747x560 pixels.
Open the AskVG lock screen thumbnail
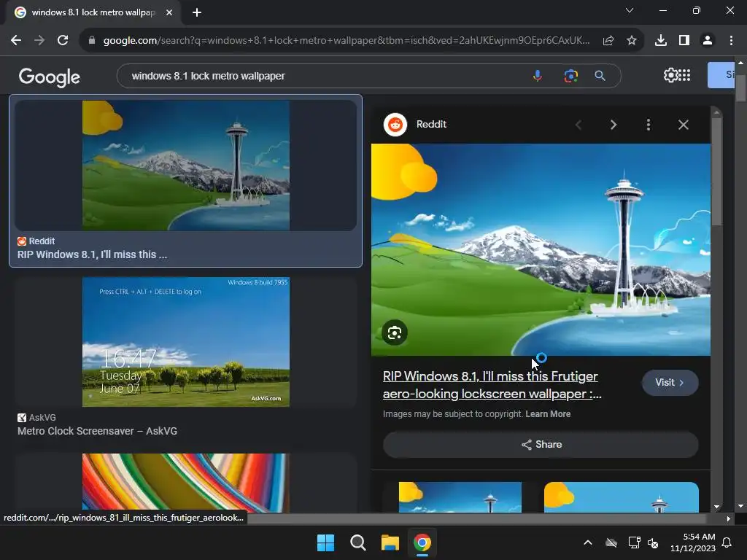186,342
